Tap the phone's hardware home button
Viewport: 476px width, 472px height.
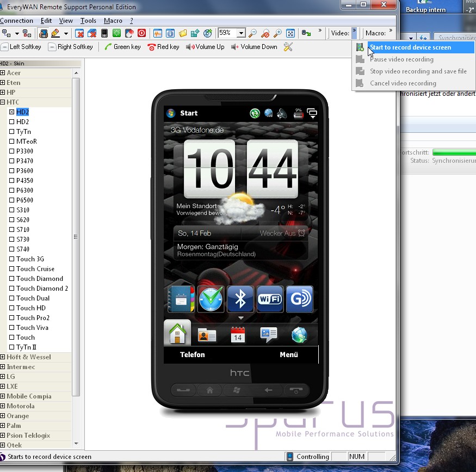210,390
